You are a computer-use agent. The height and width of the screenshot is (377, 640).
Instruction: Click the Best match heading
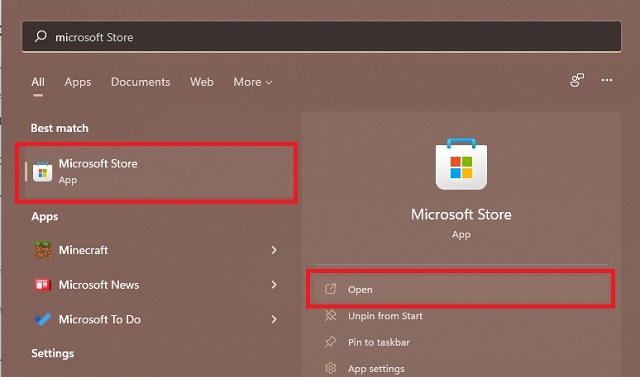coord(60,128)
